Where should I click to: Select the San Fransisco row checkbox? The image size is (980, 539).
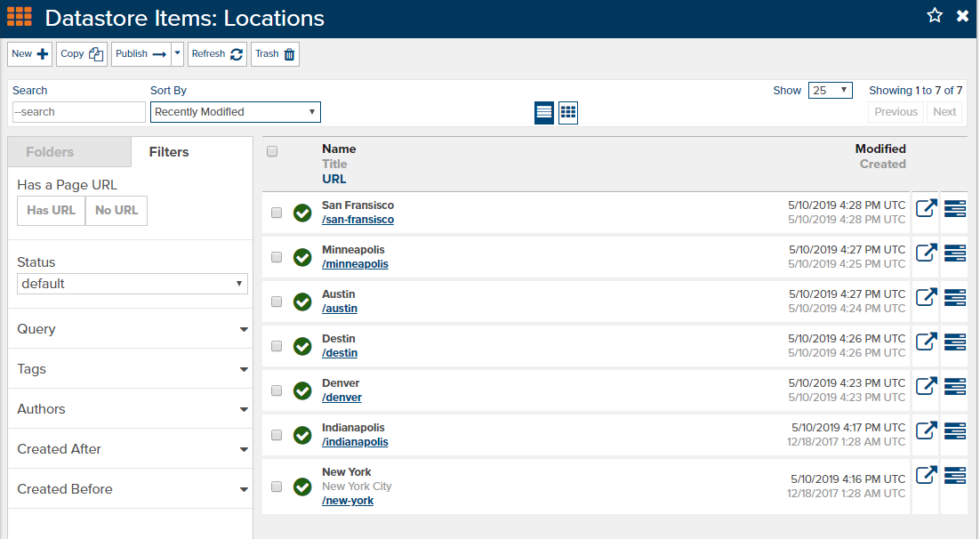[277, 213]
